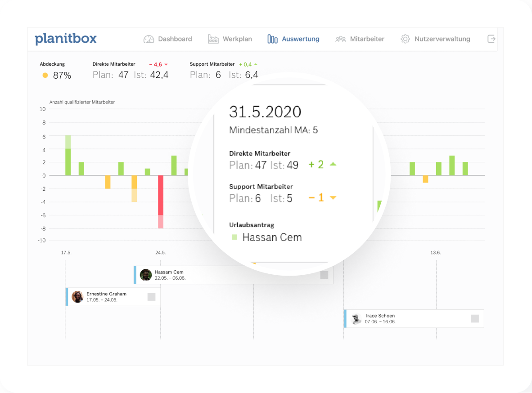This screenshot has height=393, width=532.
Task: Click the first green bar reaching 6
Action: pyautogui.click(x=68, y=155)
